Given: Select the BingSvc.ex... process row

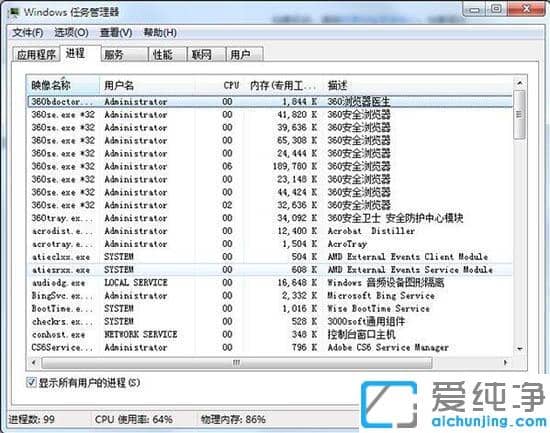Looking at the screenshot, I should (270, 296).
